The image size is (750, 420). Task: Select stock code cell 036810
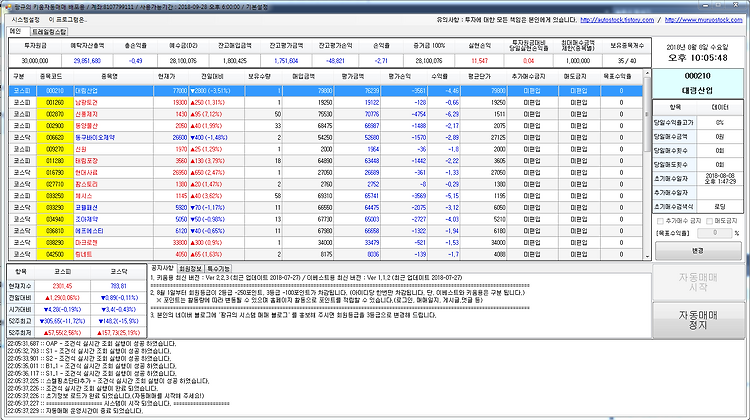55,231
